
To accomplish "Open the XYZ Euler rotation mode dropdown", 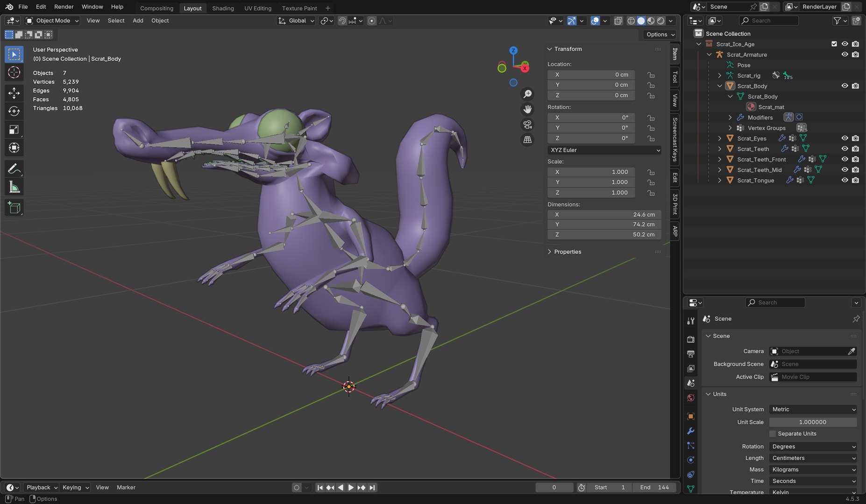I will (x=604, y=150).
